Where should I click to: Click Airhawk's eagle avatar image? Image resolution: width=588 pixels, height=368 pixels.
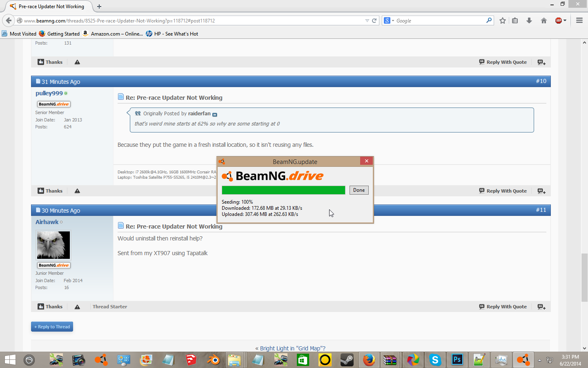click(53, 245)
